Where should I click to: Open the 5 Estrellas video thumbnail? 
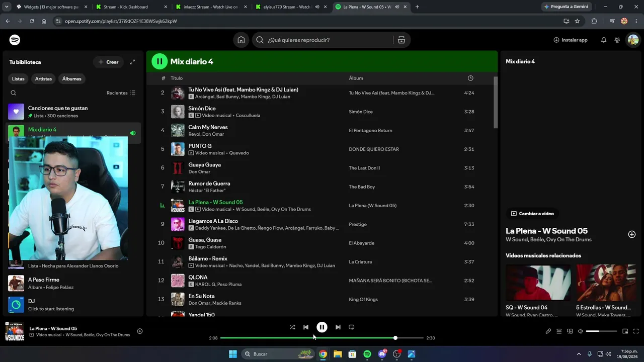pos(606,283)
